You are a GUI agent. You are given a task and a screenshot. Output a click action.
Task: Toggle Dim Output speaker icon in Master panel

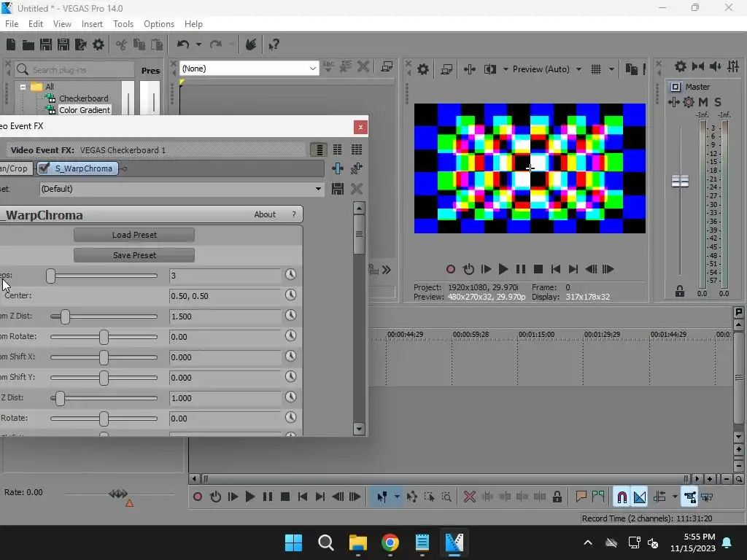pos(716,66)
